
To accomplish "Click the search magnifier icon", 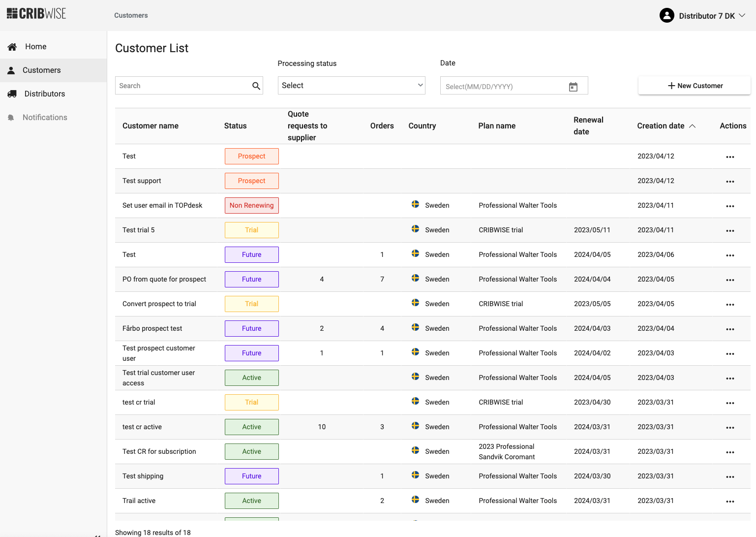I will point(256,86).
